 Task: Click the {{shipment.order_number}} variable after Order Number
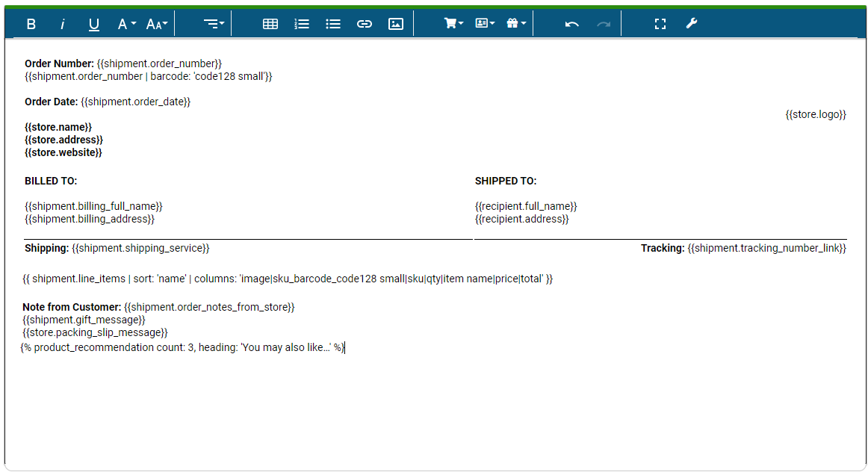pyautogui.click(x=159, y=63)
